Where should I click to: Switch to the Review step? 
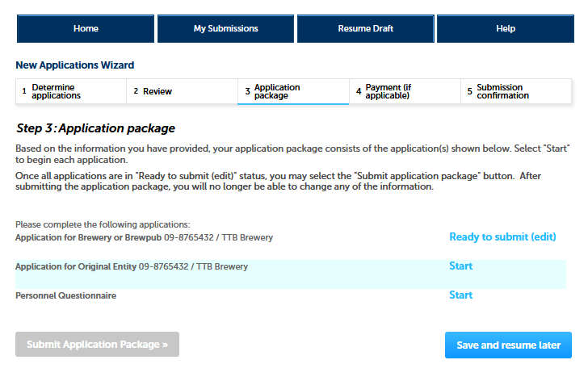(182, 92)
